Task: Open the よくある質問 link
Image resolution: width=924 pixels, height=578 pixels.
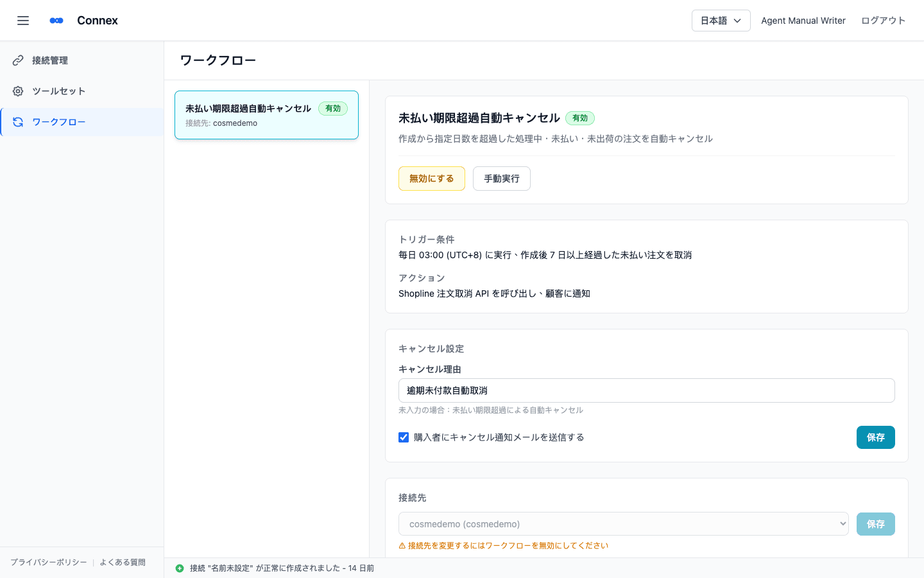Action: click(x=123, y=563)
